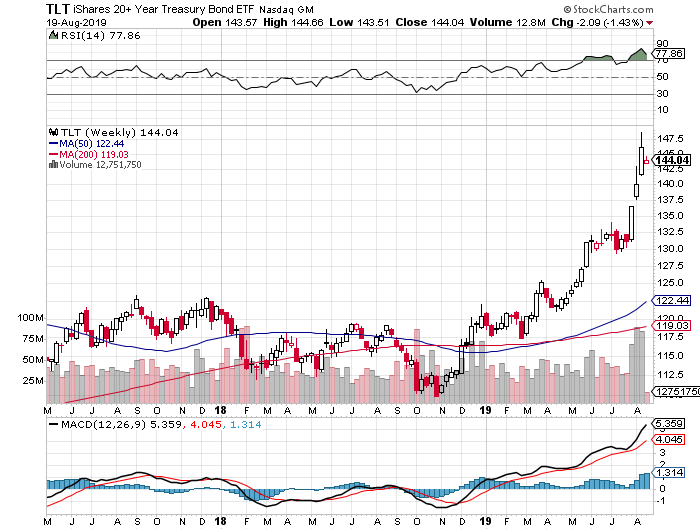Click the Chg -2.09 (-1.43%) value
This screenshot has width=700, height=530.
pos(597,22)
